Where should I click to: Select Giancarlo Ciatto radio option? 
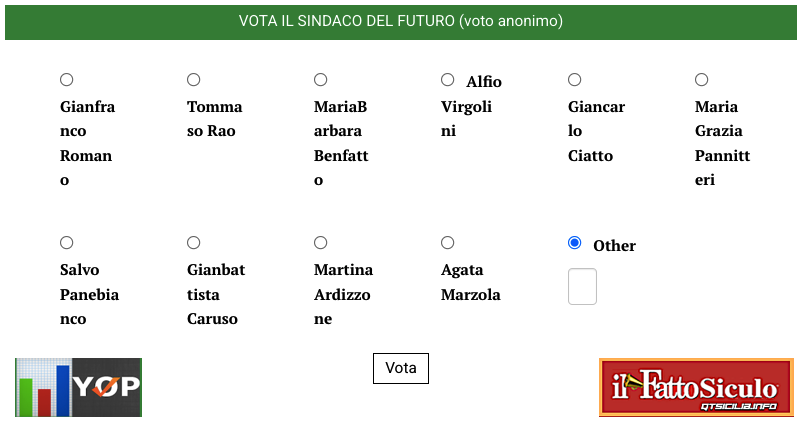(575, 80)
